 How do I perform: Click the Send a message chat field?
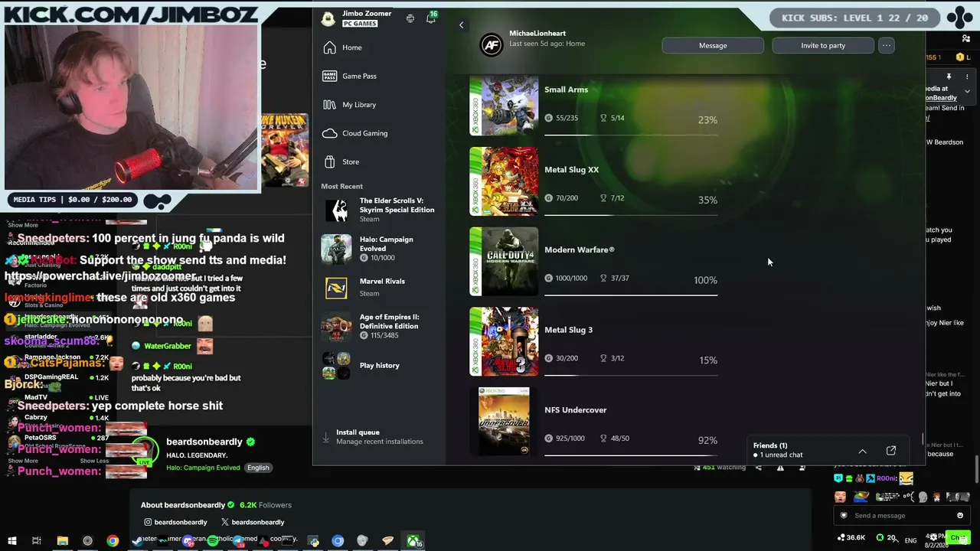click(x=900, y=516)
